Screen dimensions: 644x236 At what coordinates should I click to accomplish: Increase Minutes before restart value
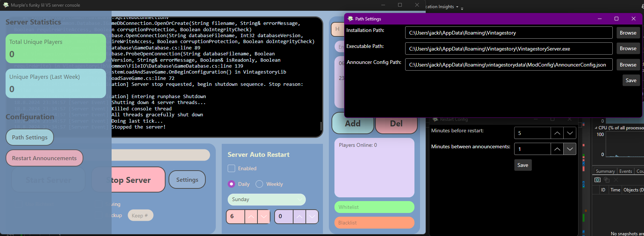[557, 133]
